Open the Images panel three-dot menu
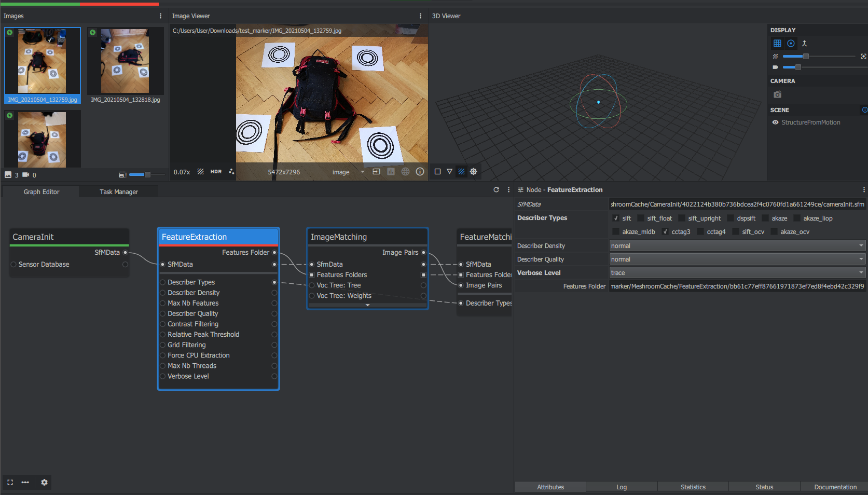868x495 pixels. click(160, 16)
